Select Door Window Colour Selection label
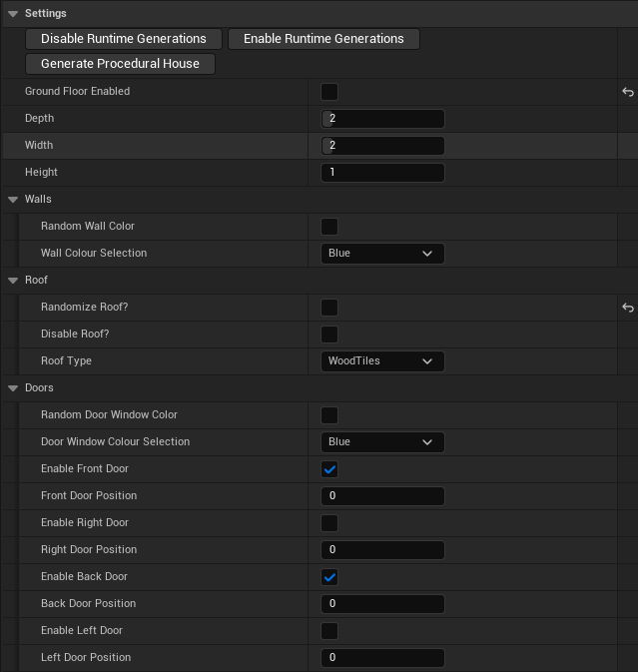The height and width of the screenshot is (672, 638). 115,442
